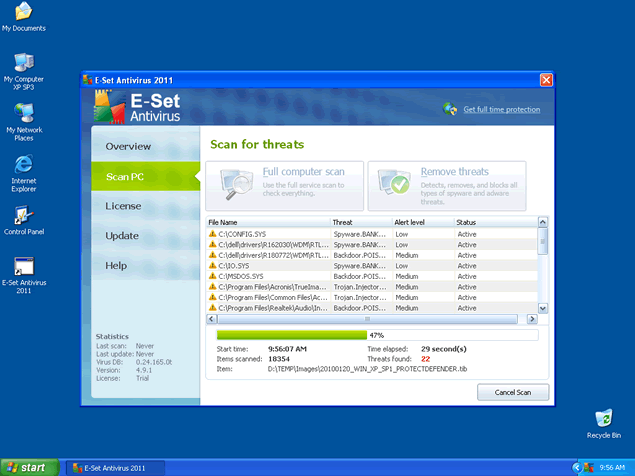The height and width of the screenshot is (476, 635).
Task: Go to the Help section
Action: 116,266
